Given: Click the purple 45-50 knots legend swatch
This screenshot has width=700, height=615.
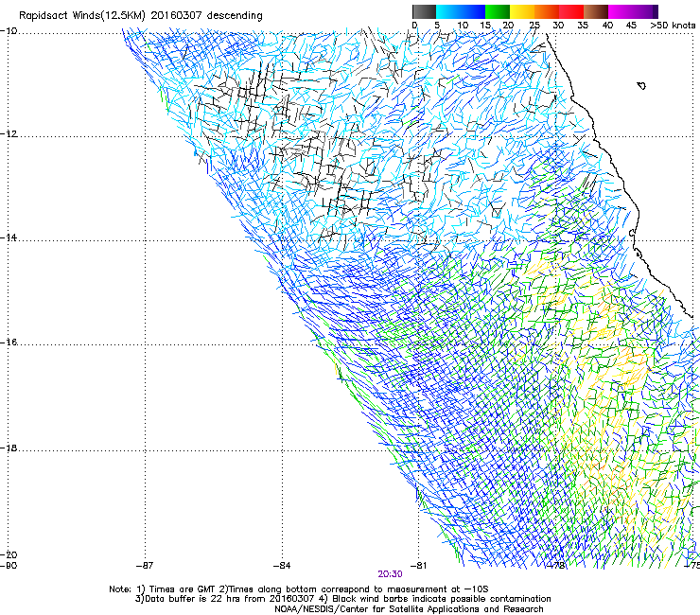Looking at the screenshot, I should tap(645, 11).
